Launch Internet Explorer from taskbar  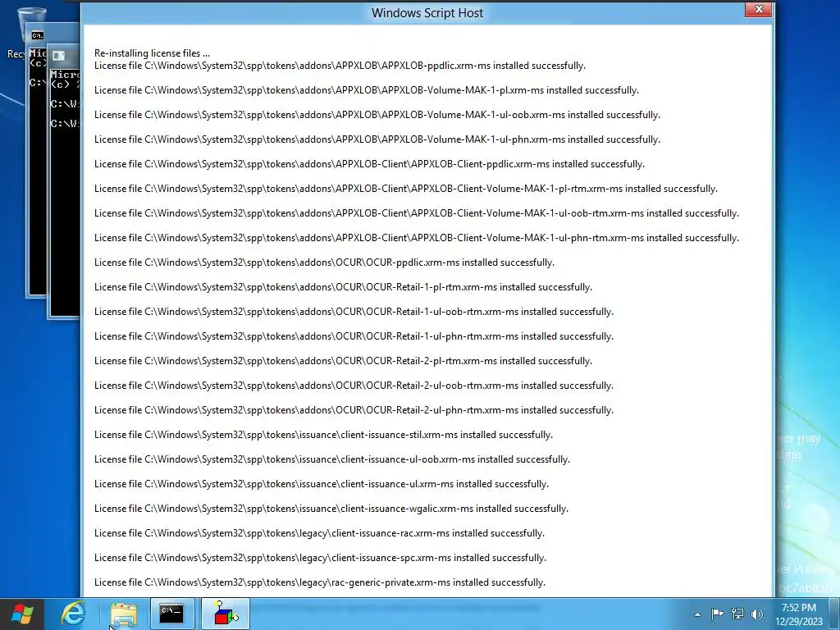(x=73, y=614)
